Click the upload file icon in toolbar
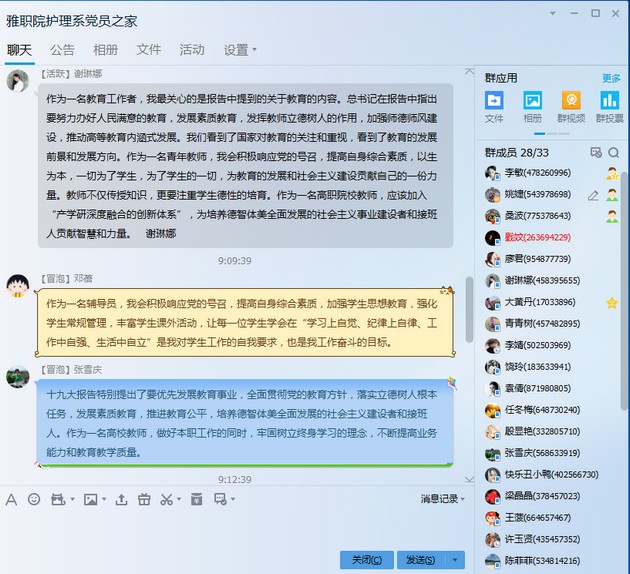630x574 pixels. tap(120, 499)
